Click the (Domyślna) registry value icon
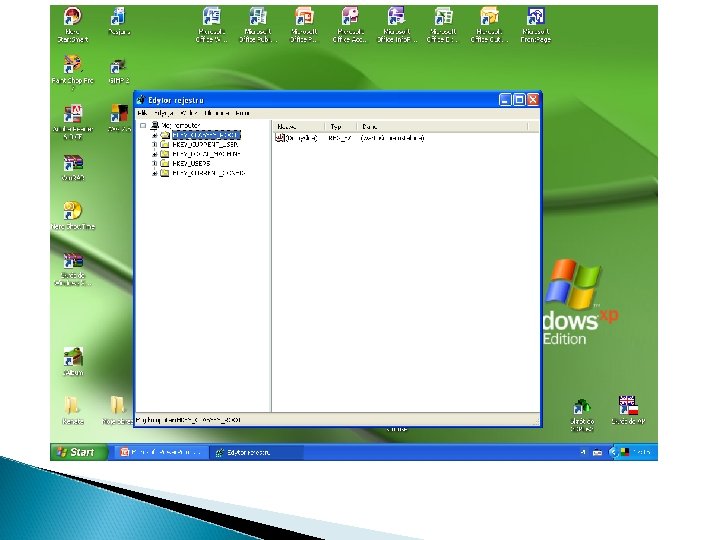 [281, 138]
